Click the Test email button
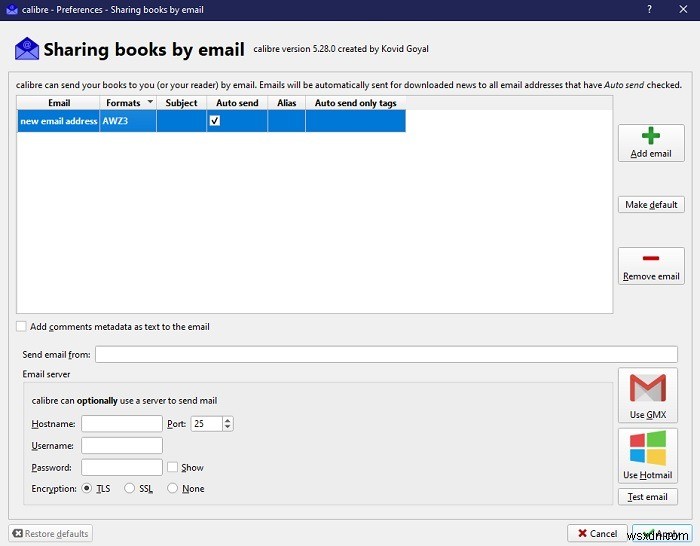Screen dimensions: 700x546 coord(648,496)
